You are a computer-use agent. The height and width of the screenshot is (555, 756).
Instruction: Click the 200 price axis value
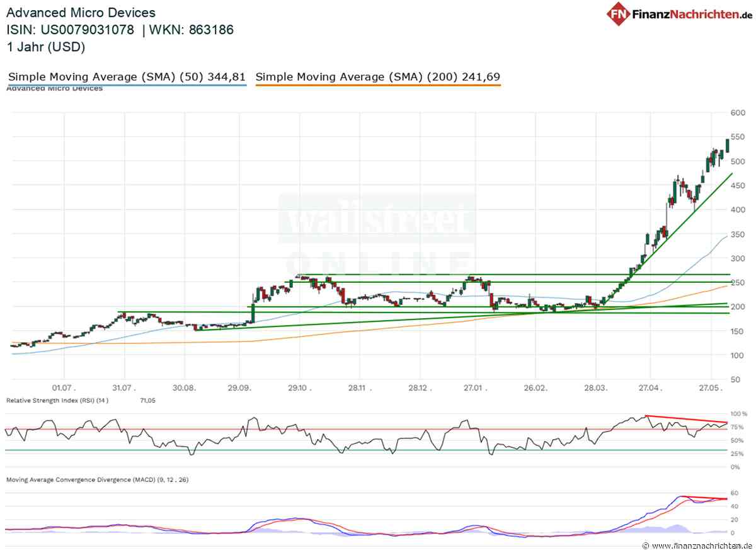tap(738, 307)
